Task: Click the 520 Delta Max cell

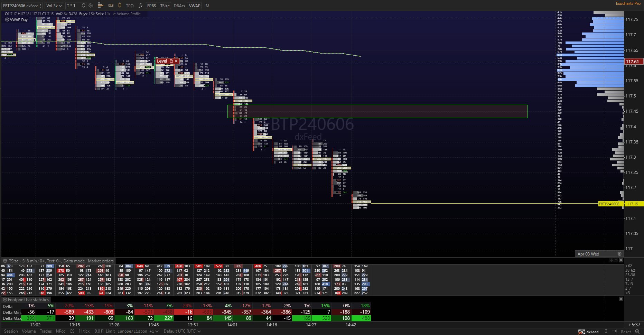Action: [x=322, y=318]
